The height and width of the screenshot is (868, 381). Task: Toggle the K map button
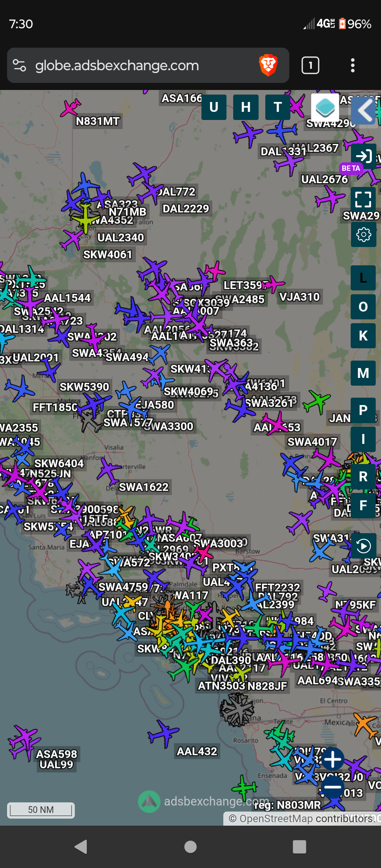[363, 336]
